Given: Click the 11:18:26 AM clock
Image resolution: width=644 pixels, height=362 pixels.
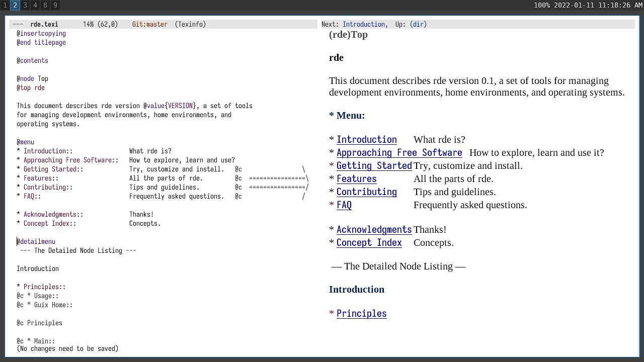Looking at the screenshot, I should pos(619,5).
